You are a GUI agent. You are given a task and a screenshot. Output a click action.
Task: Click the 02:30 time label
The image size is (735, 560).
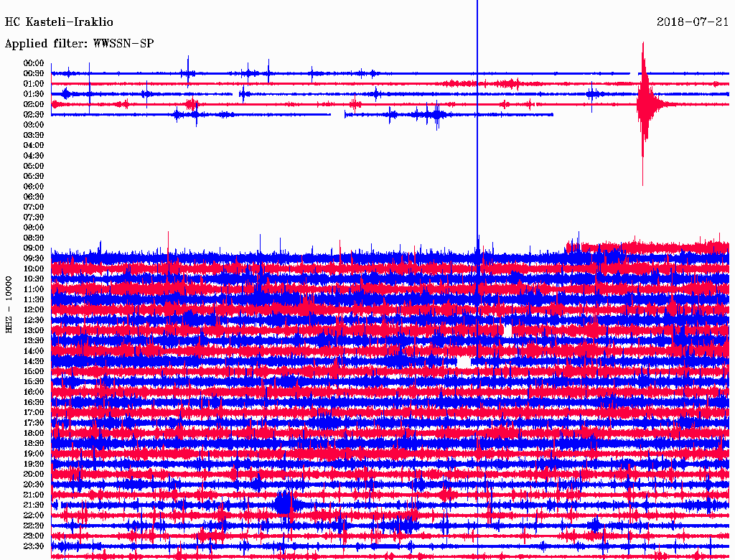tap(34, 114)
